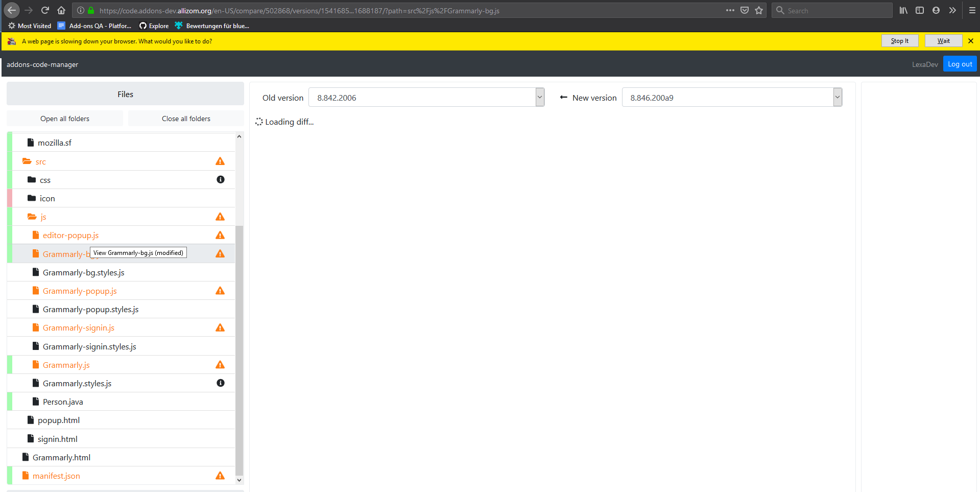Click file tree scrollbar up arrow

coord(239,136)
